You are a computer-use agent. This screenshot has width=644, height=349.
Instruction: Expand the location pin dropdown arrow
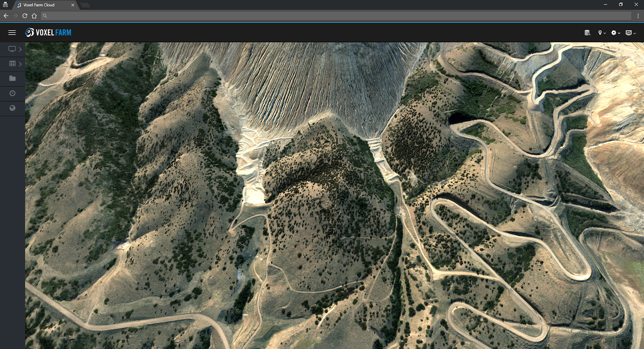pyautogui.click(x=605, y=33)
